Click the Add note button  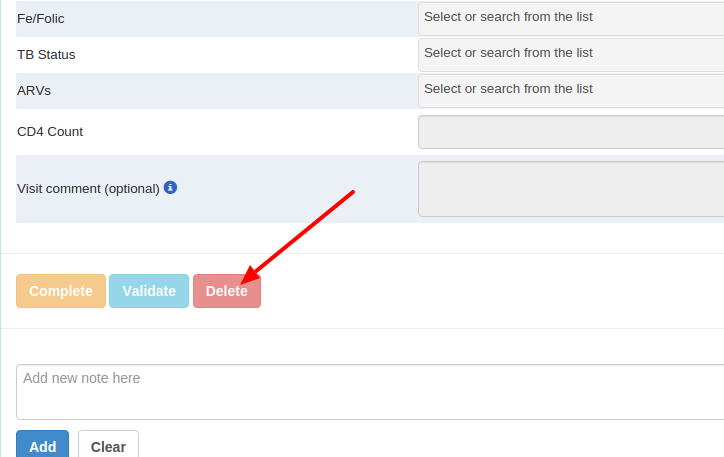click(43, 446)
